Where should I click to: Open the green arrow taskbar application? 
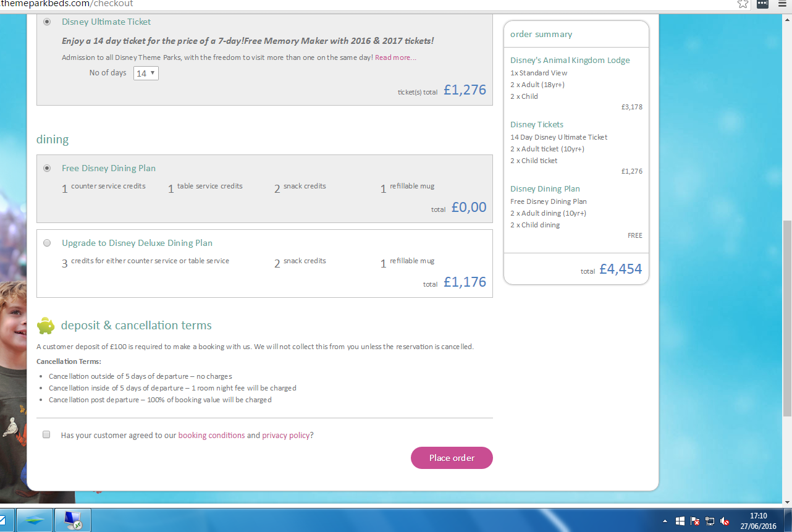coord(34,520)
